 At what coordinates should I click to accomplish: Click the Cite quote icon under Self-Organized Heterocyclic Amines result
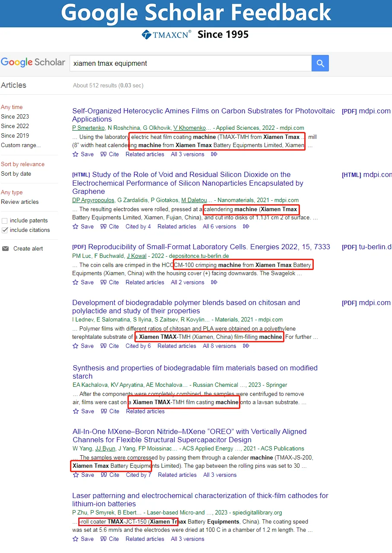point(103,154)
